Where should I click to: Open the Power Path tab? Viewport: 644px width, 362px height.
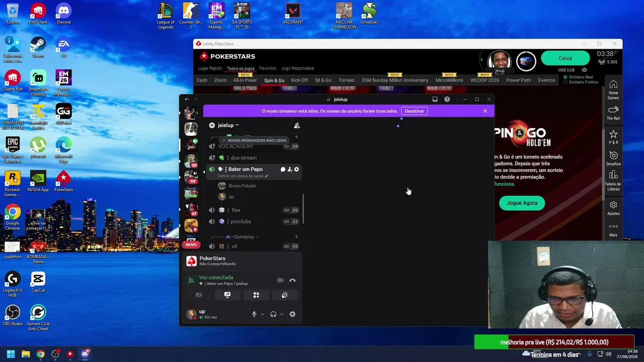click(x=519, y=80)
